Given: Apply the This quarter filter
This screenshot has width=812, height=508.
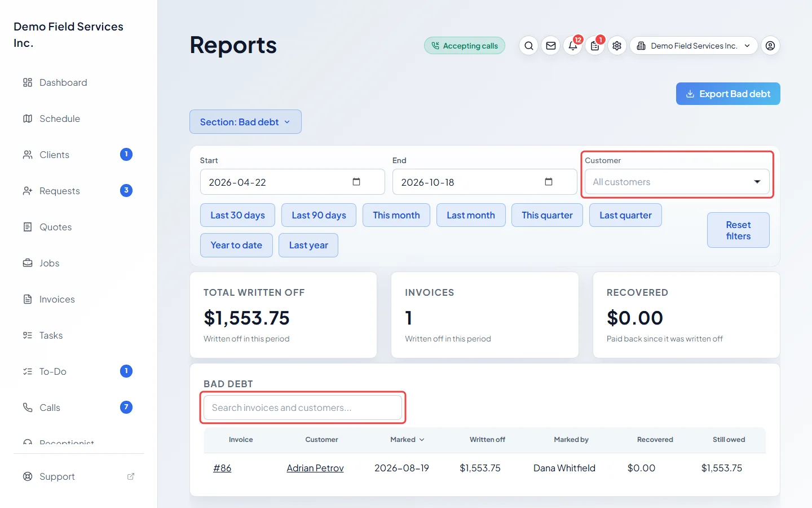Looking at the screenshot, I should (x=547, y=215).
